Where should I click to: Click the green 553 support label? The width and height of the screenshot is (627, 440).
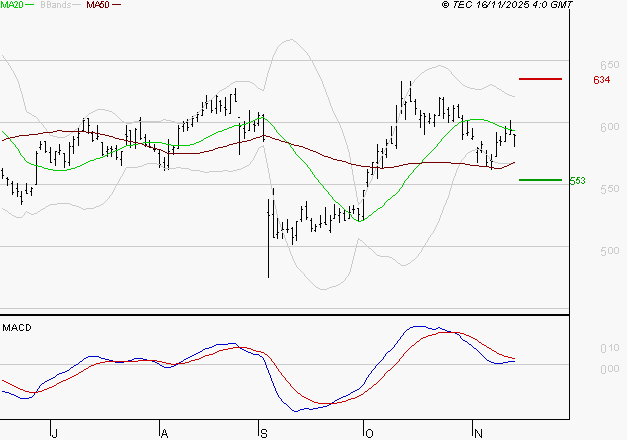(x=577, y=181)
